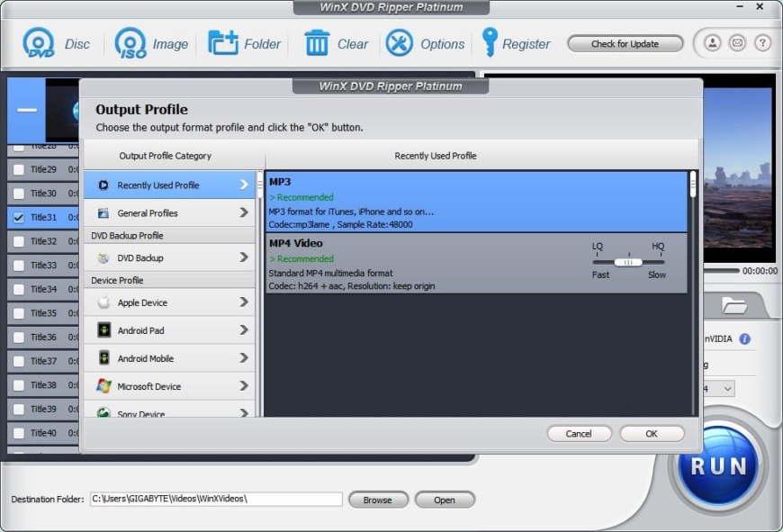
Task: Click the user account icon
Action: coord(712,43)
